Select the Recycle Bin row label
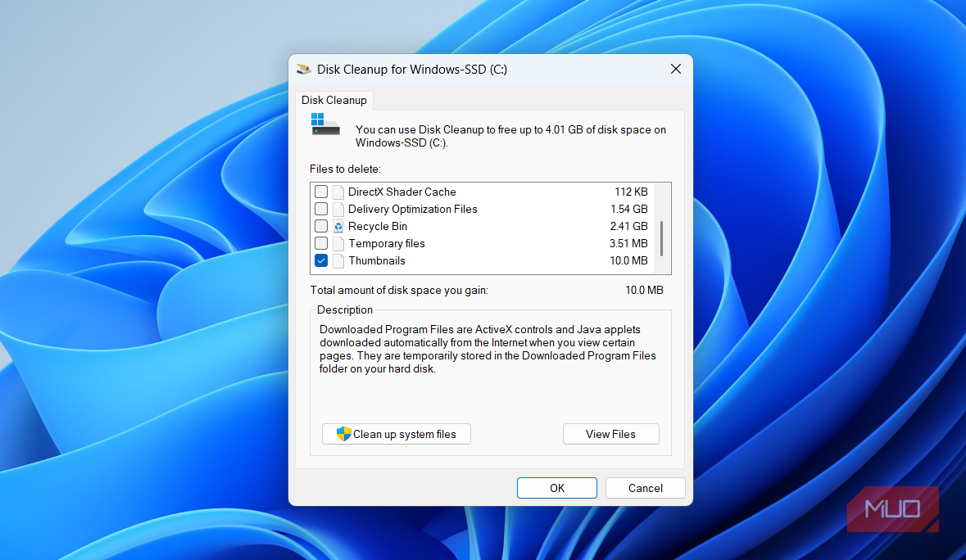The width and height of the screenshot is (966, 560). coord(378,227)
